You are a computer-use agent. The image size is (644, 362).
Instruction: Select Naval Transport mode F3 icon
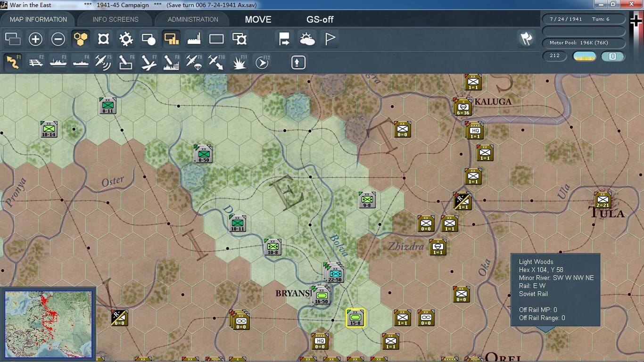(x=58, y=62)
